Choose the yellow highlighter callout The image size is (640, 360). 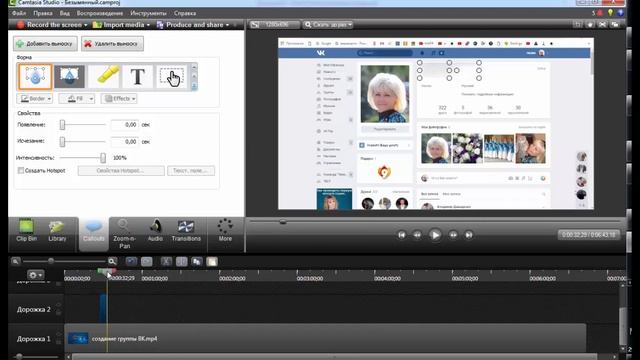point(104,76)
